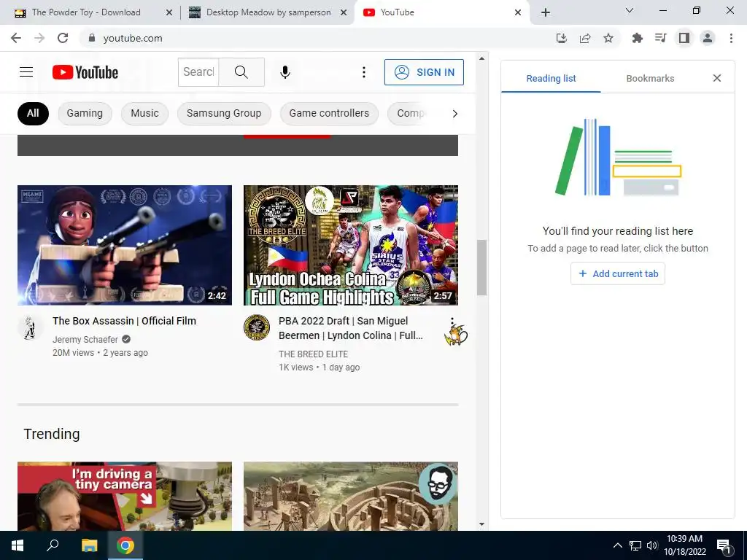Filter by Samsung Group chip
This screenshot has height=560, width=747.
224,113
